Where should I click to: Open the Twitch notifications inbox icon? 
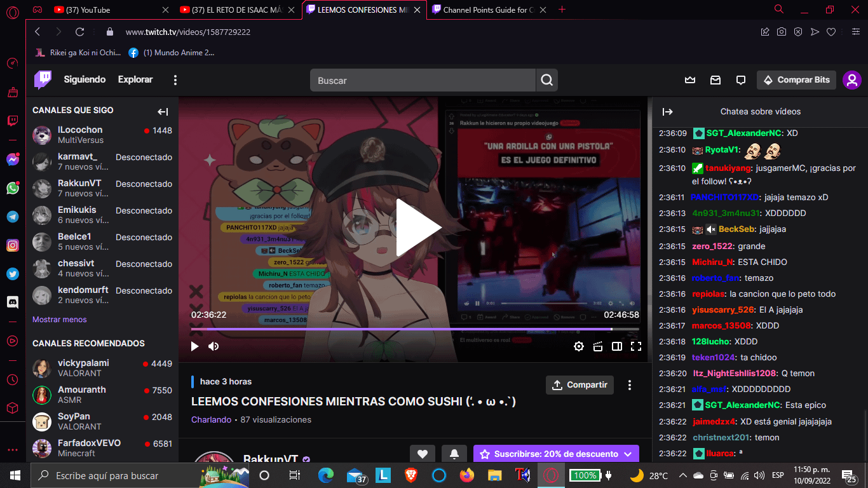[715, 80]
